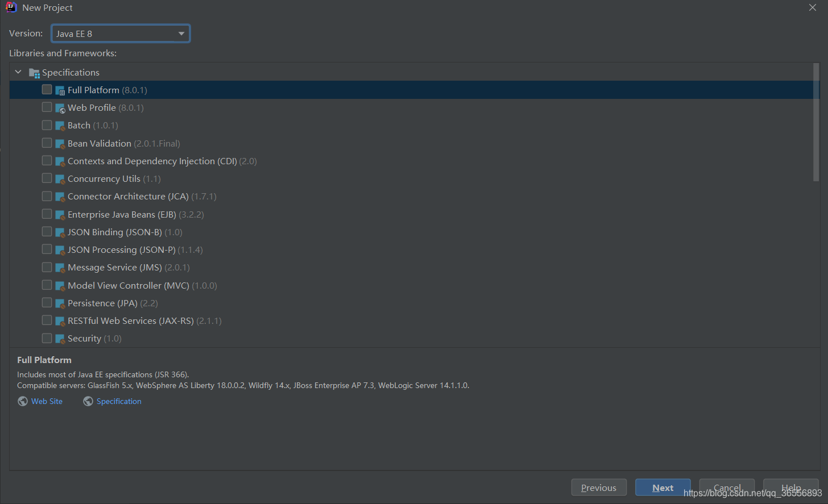Screen dimensions: 828x504
Task: Click the Message Service library icon
Action: click(60, 268)
